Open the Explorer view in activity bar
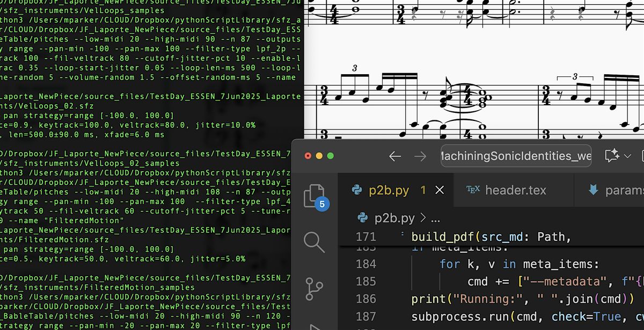The image size is (644, 330). coord(313,196)
